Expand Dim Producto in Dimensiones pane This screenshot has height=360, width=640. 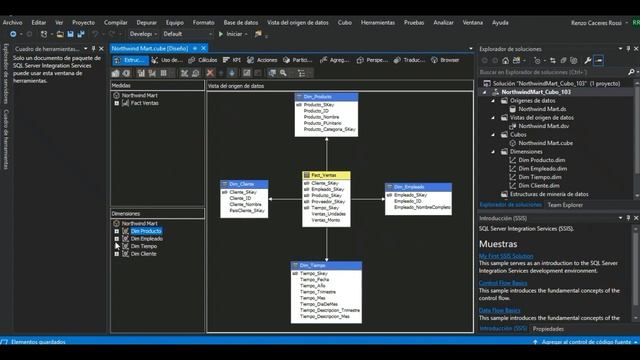tap(117, 231)
